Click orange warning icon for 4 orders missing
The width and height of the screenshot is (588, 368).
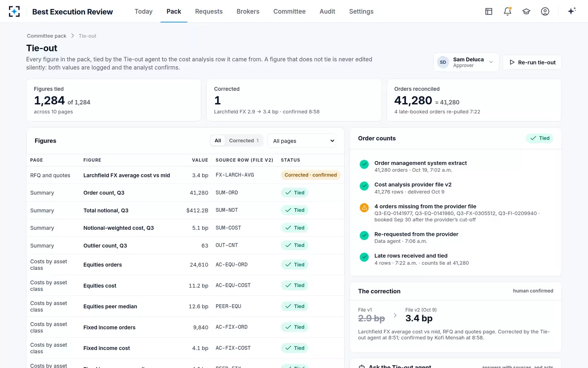coord(364,208)
